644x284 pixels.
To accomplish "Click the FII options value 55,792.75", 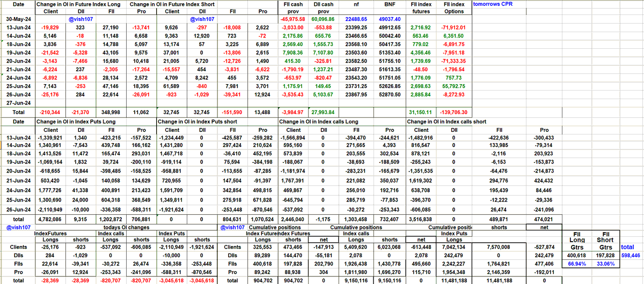I will [x=455, y=86].
